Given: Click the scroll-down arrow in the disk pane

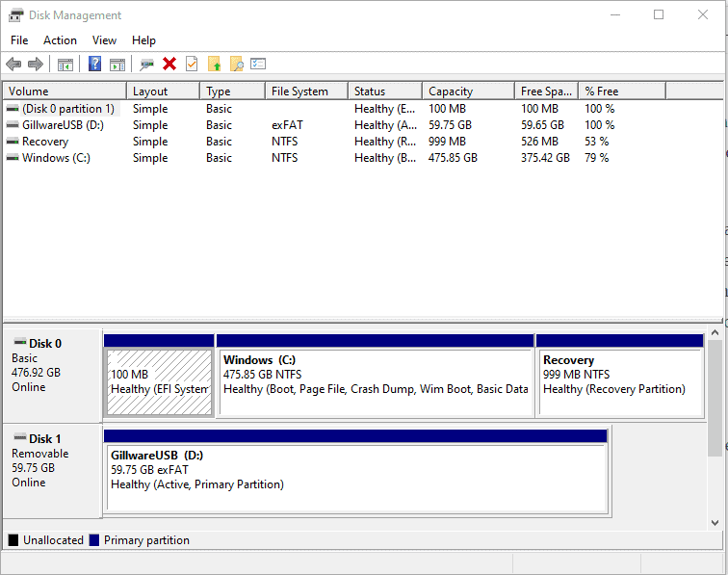Looking at the screenshot, I should [x=715, y=522].
